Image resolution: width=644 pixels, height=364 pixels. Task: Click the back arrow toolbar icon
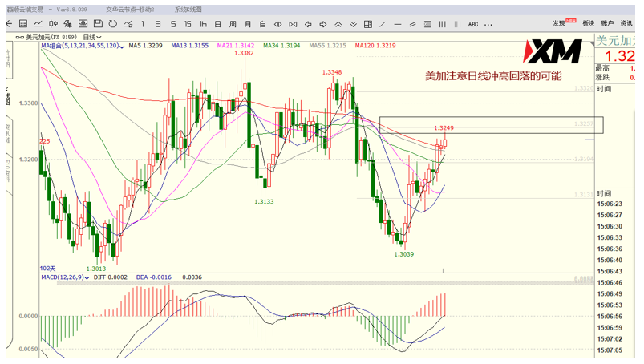(x=9, y=24)
